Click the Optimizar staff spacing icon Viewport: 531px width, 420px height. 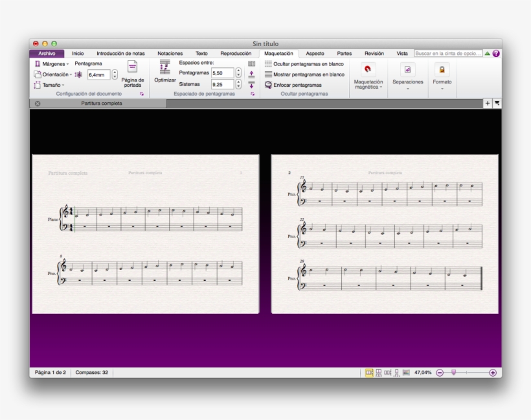point(164,67)
